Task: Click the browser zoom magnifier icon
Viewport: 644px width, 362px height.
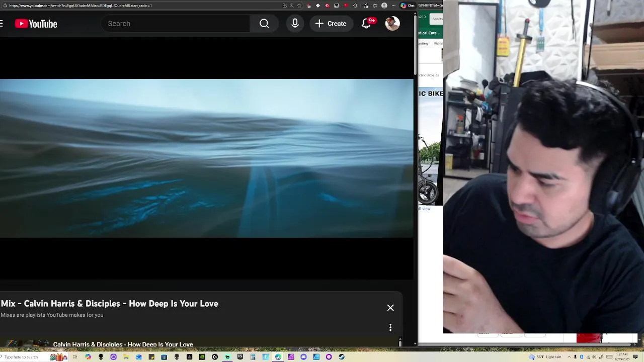Action: coord(292,6)
